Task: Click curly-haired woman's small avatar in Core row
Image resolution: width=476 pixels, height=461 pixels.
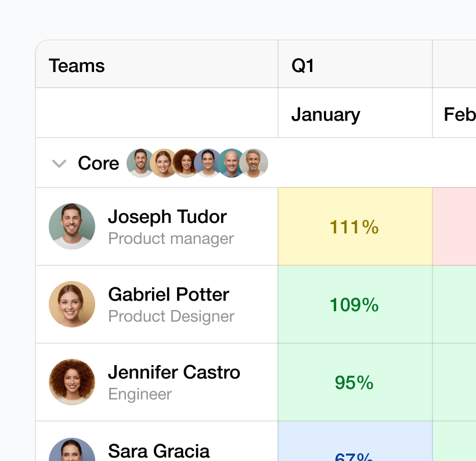Action: tap(185, 163)
